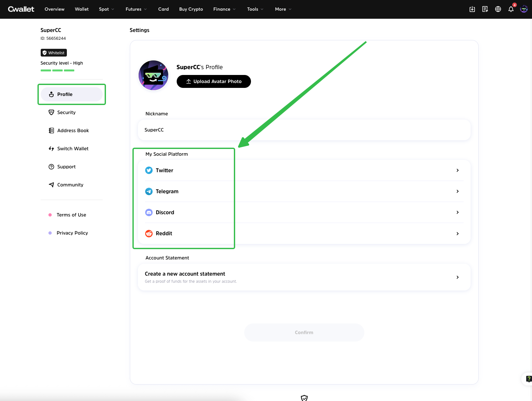Open the language globe icon
The image size is (532, 401).
498,9
